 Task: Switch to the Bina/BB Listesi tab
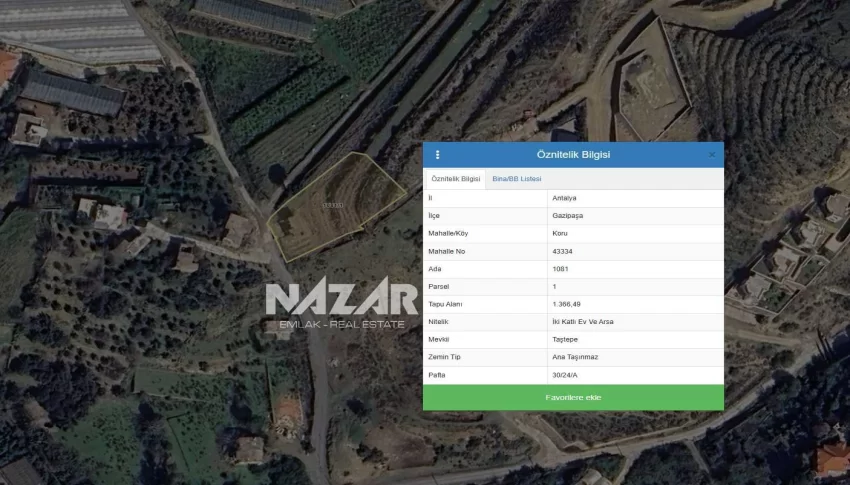point(517,179)
